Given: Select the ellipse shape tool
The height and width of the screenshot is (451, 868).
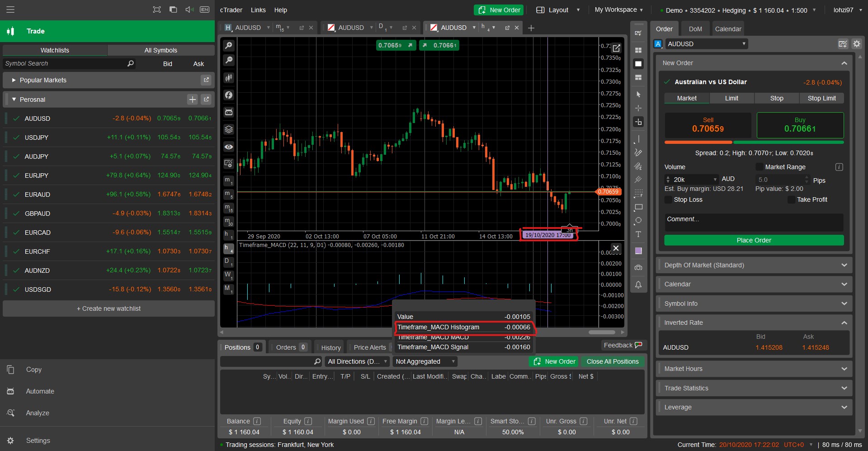Looking at the screenshot, I should [x=638, y=221].
